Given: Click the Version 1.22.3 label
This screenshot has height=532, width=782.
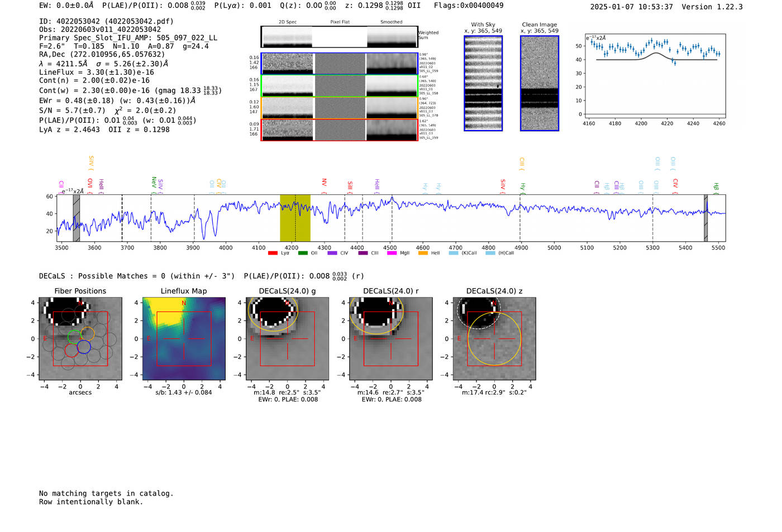Looking at the screenshot, I should pos(712,7).
